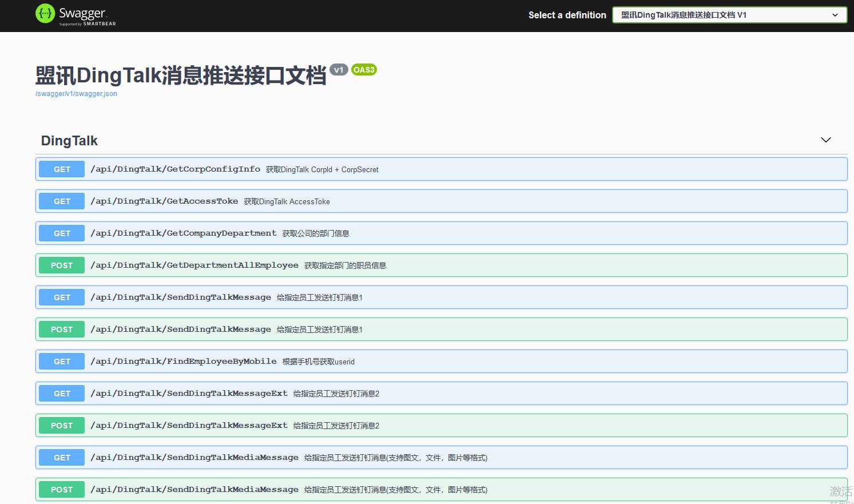Viewport: 854px width, 504px height.
Task: Click the 'Select a definition' label
Action: tap(567, 15)
